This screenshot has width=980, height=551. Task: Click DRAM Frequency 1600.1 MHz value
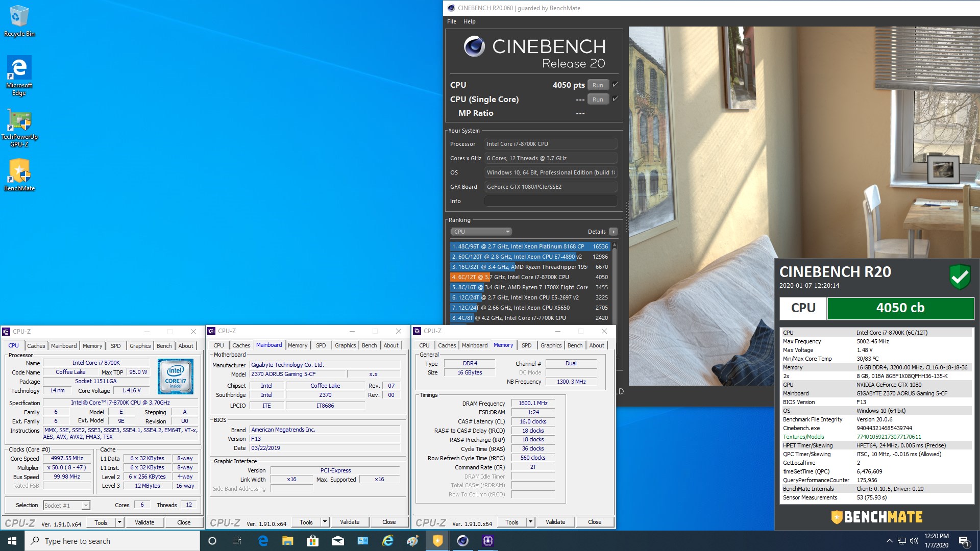[533, 403]
